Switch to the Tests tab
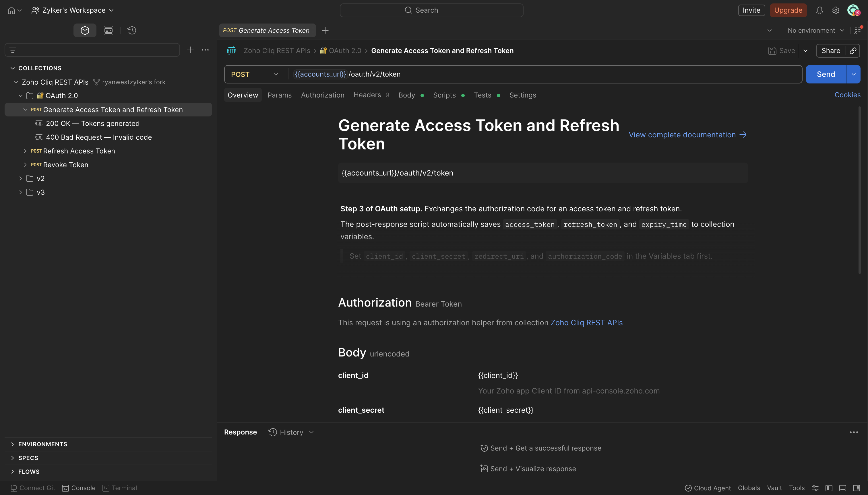This screenshot has height=495, width=868. point(487,95)
